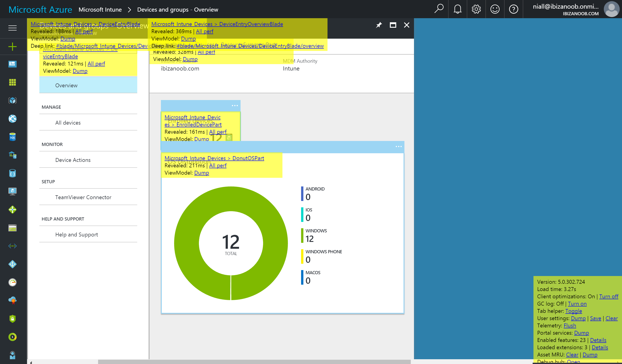Open portal settings gear icon
The width and height of the screenshot is (622, 364).
click(x=476, y=9)
